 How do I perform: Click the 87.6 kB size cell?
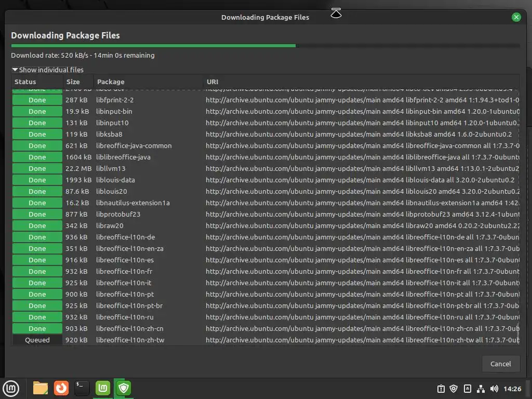pos(77,191)
